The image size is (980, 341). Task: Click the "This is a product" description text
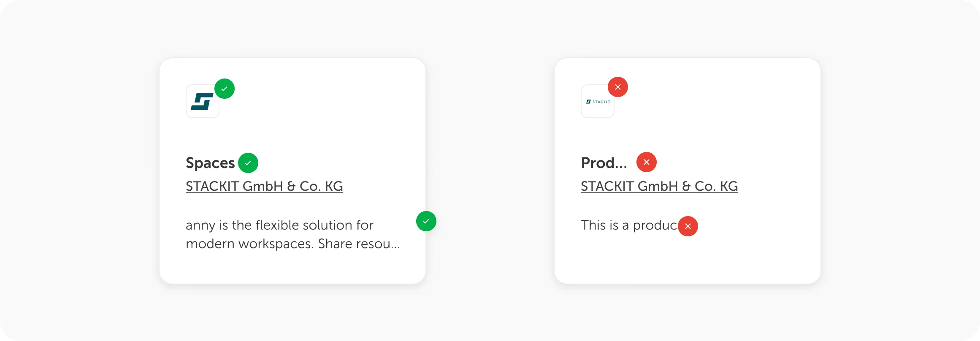(x=629, y=225)
